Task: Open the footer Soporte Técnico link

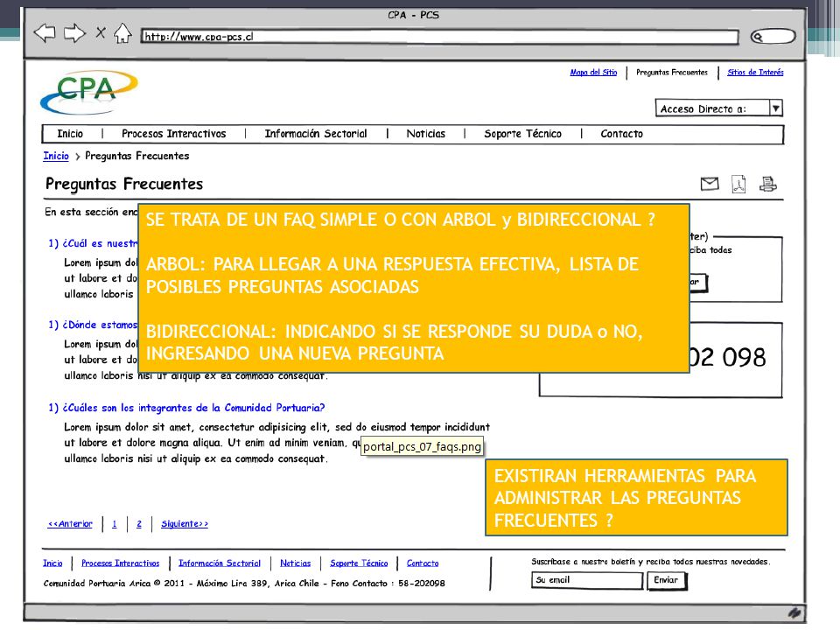Action: pos(359,563)
